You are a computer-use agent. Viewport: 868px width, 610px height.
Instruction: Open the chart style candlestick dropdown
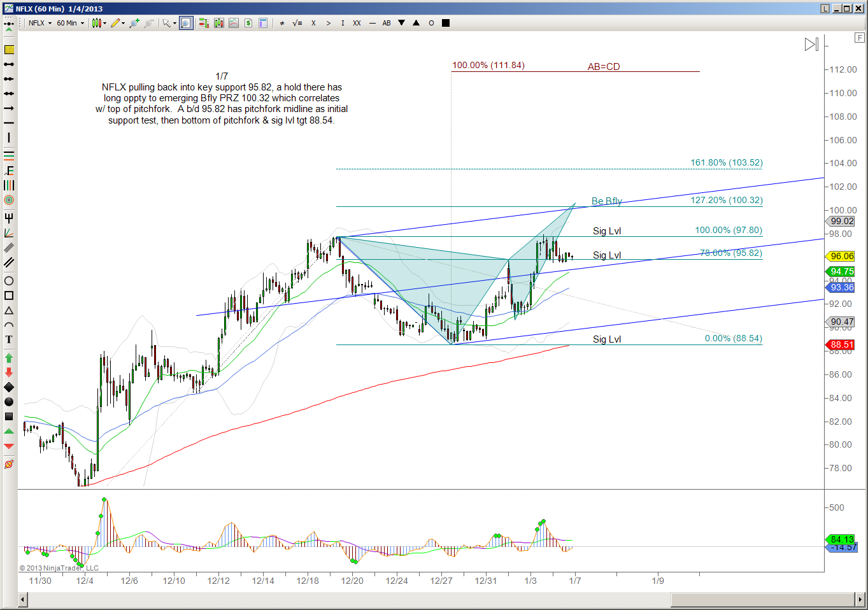click(99, 23)
